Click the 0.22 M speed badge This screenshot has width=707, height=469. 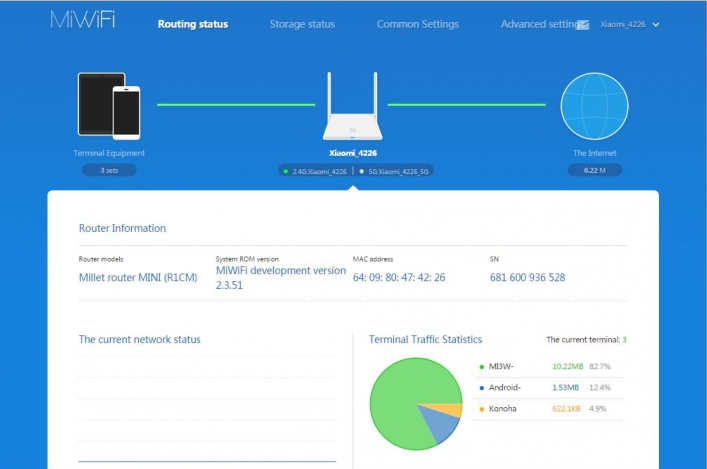point(595,170)
